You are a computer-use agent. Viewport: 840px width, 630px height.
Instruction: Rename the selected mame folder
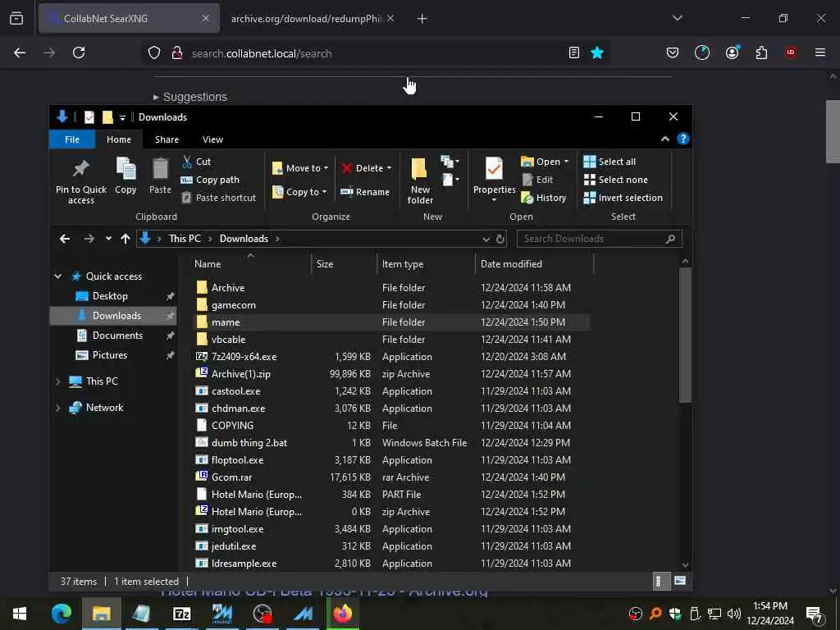click(365, 192)
